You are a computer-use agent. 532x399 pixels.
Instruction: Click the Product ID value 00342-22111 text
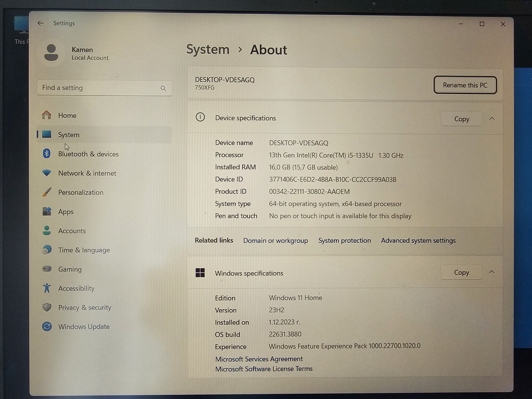coord(309,192)
